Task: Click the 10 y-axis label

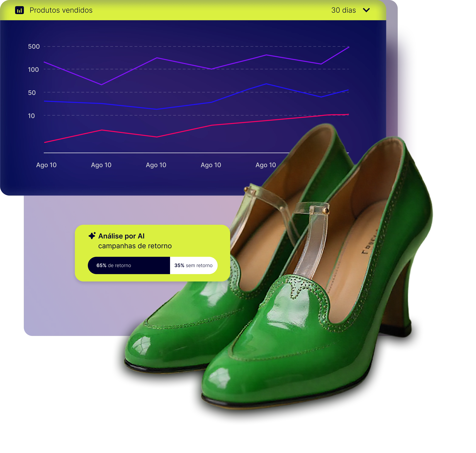Action: coord(31,116)
